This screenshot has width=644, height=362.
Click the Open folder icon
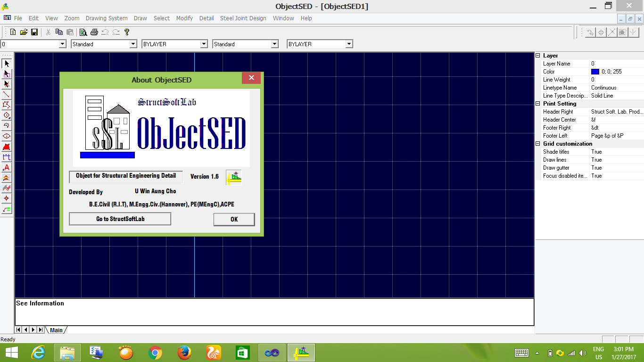[x=24, y=32]
